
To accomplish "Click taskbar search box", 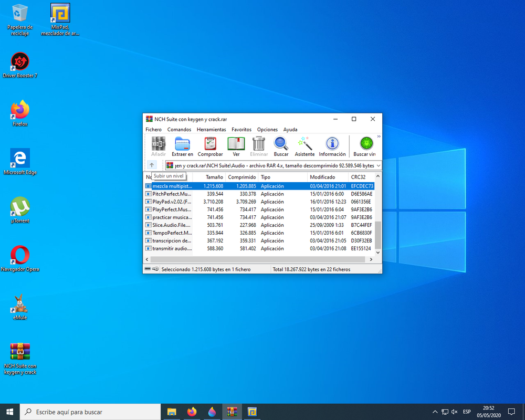I will pos(90,412).
